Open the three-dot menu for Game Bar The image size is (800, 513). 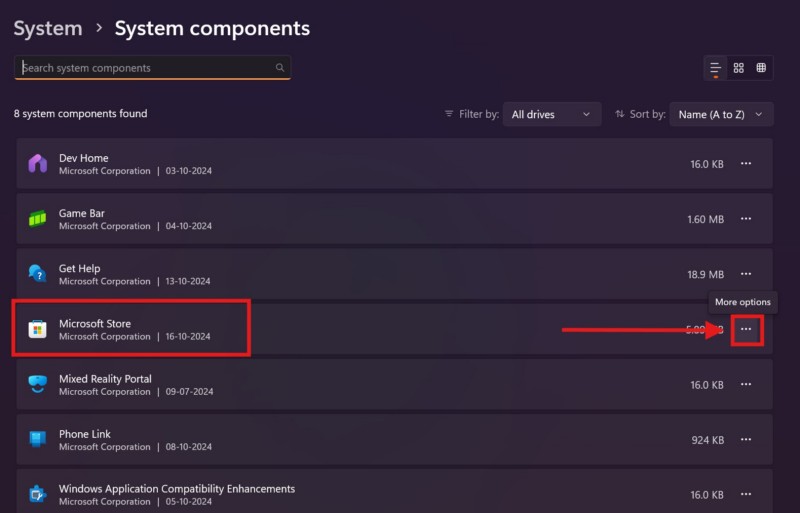pyautogui.click(x=746, y=219)
